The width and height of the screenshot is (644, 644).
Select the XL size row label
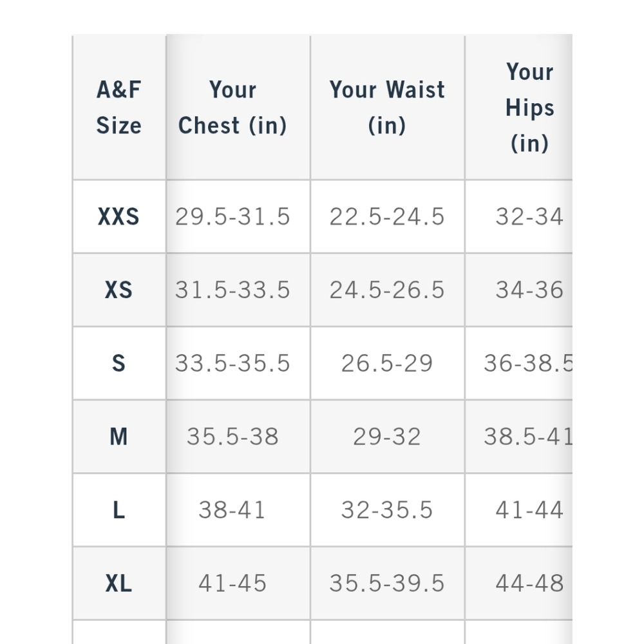(x=118, y=583)
